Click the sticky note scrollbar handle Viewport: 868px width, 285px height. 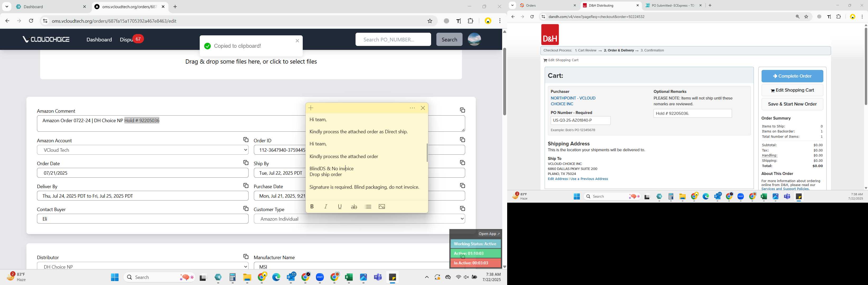(x=427, y=153)
